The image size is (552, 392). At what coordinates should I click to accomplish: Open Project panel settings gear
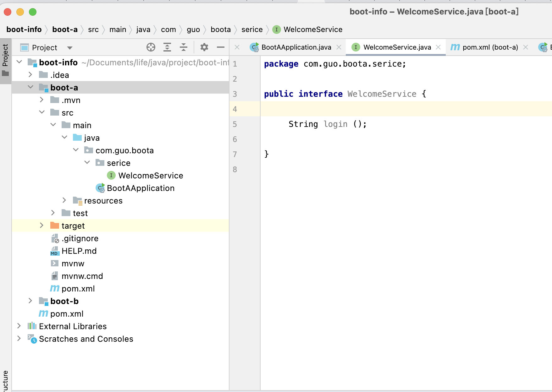tap(204, 47)
